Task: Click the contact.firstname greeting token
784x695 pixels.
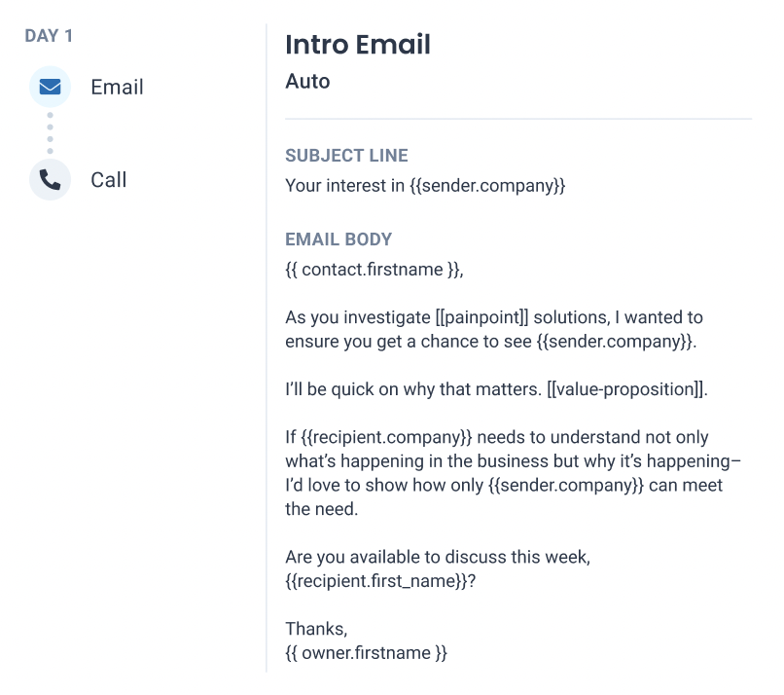Action: pos(374,270)
